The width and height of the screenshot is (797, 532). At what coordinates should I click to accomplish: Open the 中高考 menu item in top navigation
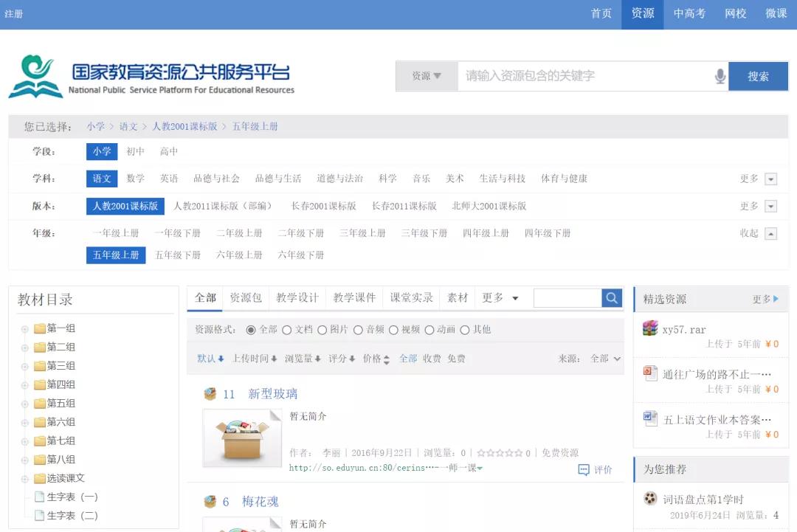[689, 14]
